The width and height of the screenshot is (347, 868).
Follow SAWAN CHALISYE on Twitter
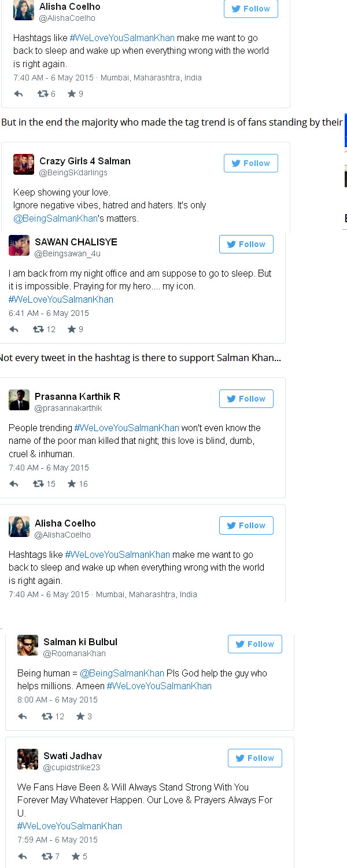coord(246,244)
